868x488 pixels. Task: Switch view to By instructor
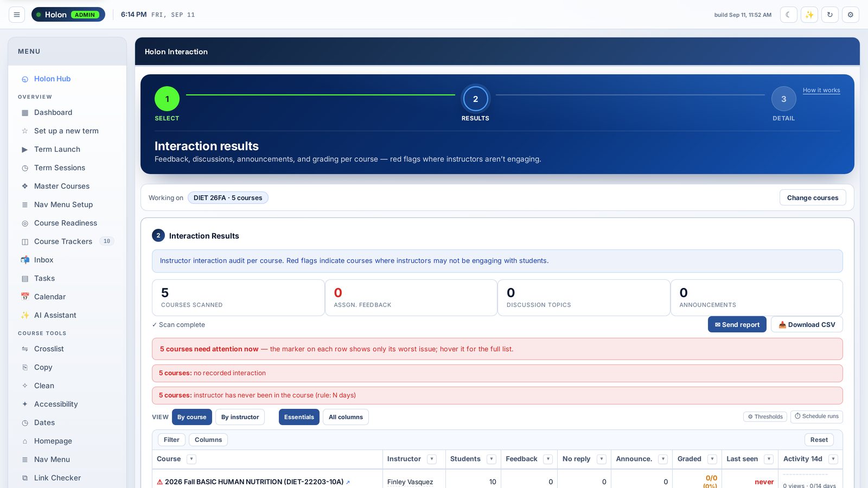[240, 417]
